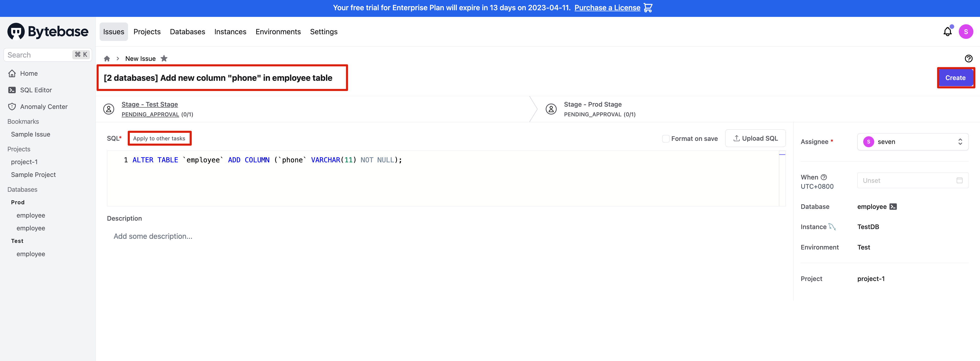
Task: Click the Add some description field
Action: [153, 236]
